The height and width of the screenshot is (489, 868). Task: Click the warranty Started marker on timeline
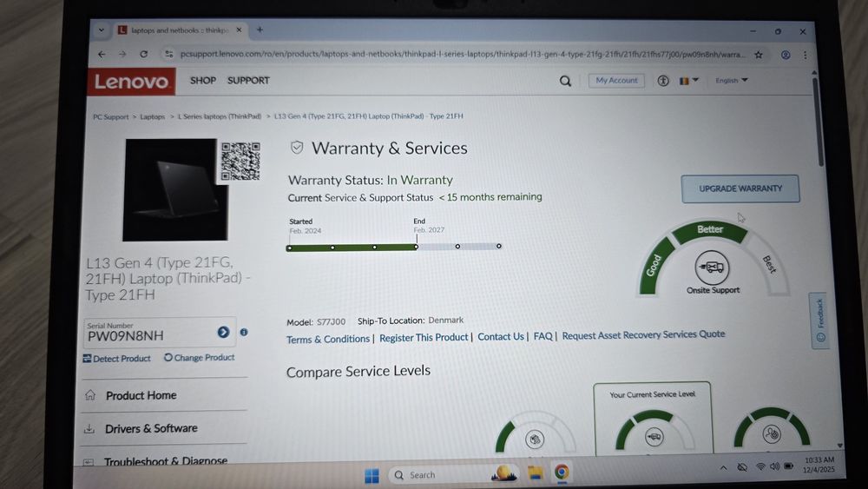tap(290, 248)
